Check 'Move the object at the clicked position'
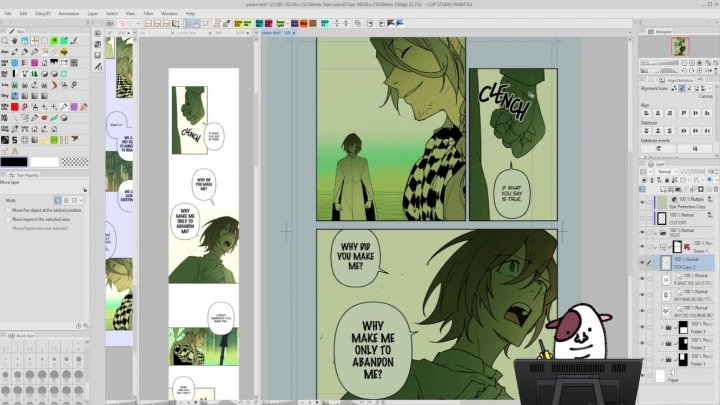This screenshot has width=720, height=405. pos(8,210)
